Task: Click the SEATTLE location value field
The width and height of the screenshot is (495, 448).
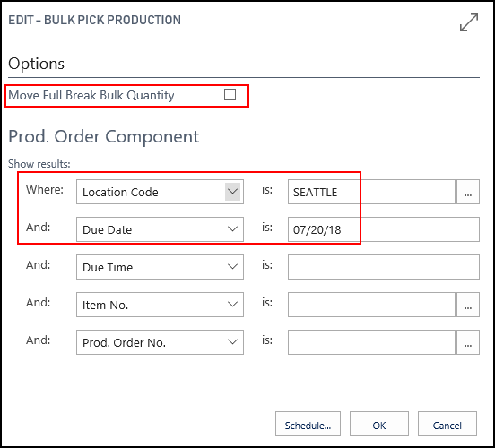Action: (x=371, y=192)
